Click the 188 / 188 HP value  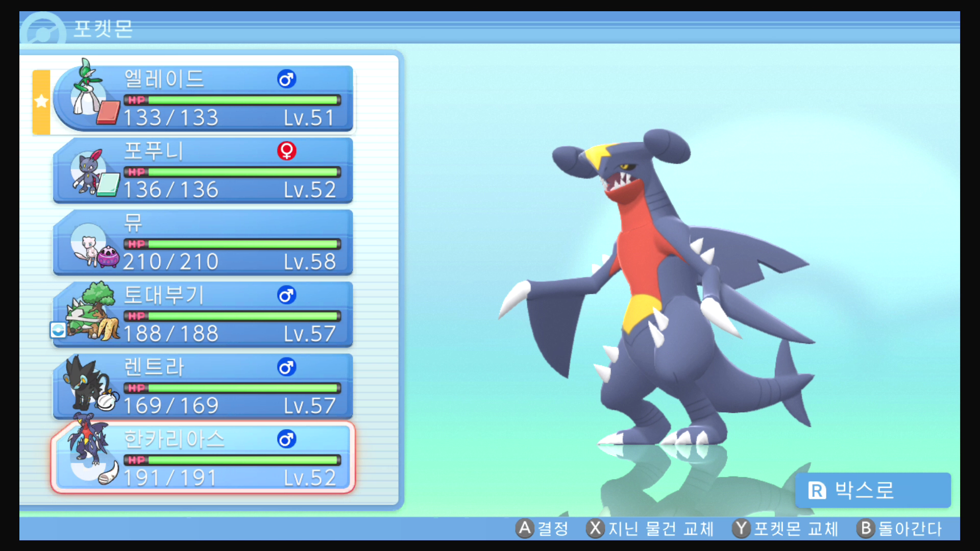pos(171,334)
